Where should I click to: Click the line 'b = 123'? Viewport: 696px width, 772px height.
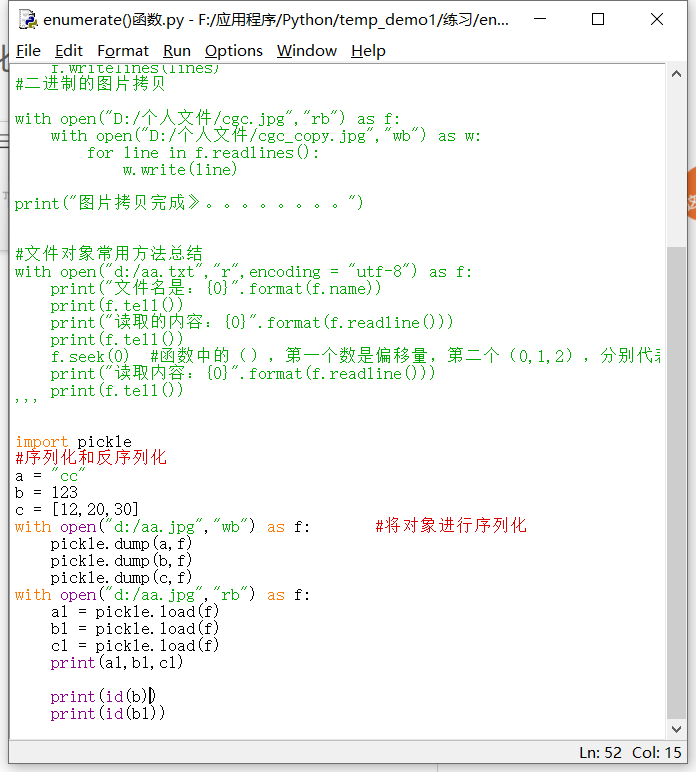(x=46, y=492)
